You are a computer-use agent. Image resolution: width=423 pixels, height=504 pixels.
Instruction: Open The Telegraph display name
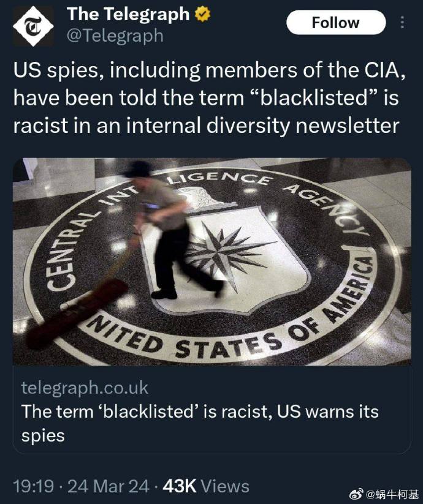tap(128, 15)
